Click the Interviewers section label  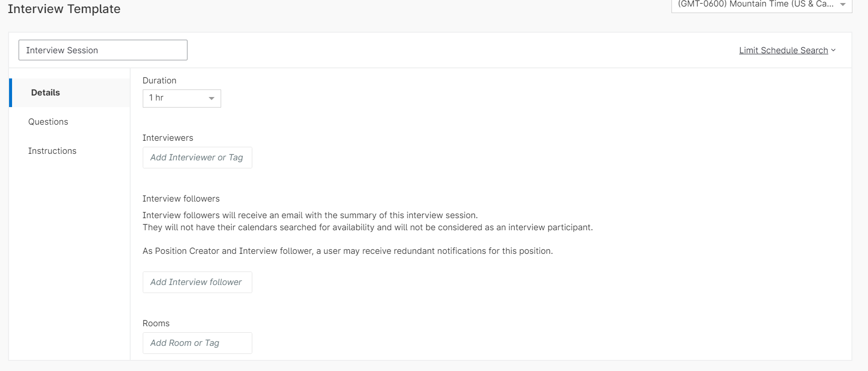coord(168,138)
